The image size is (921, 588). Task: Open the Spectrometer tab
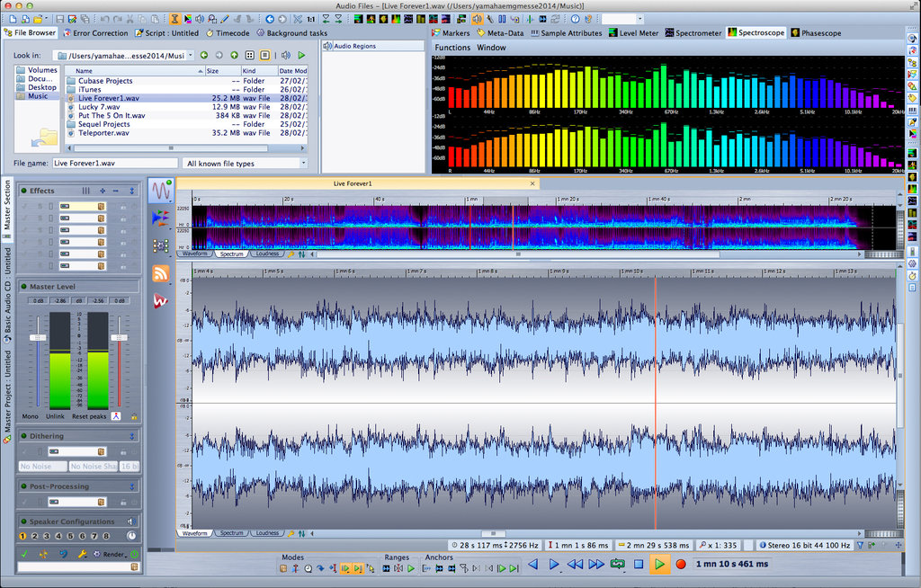coord(693,33)
